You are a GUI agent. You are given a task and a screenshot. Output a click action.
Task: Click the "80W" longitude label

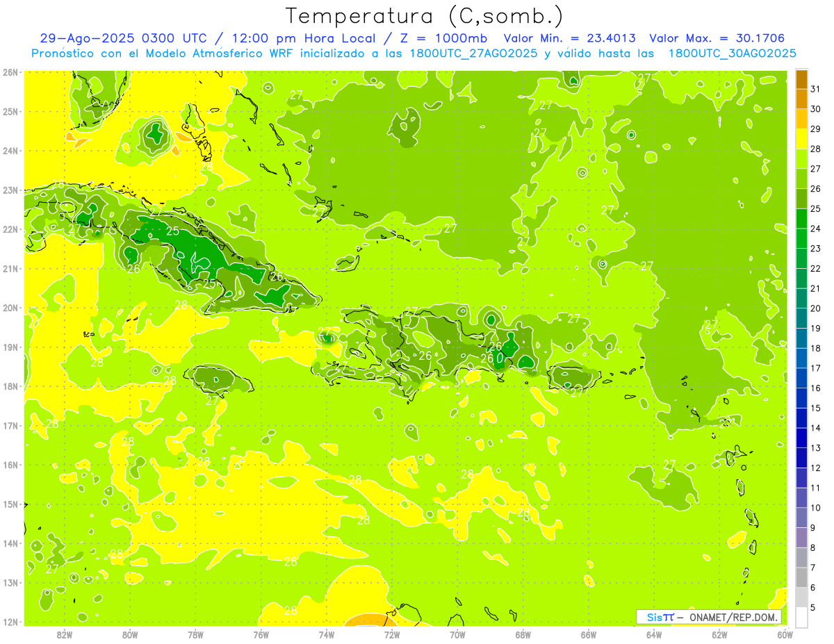pyautogui.click(x=130, y=634)
